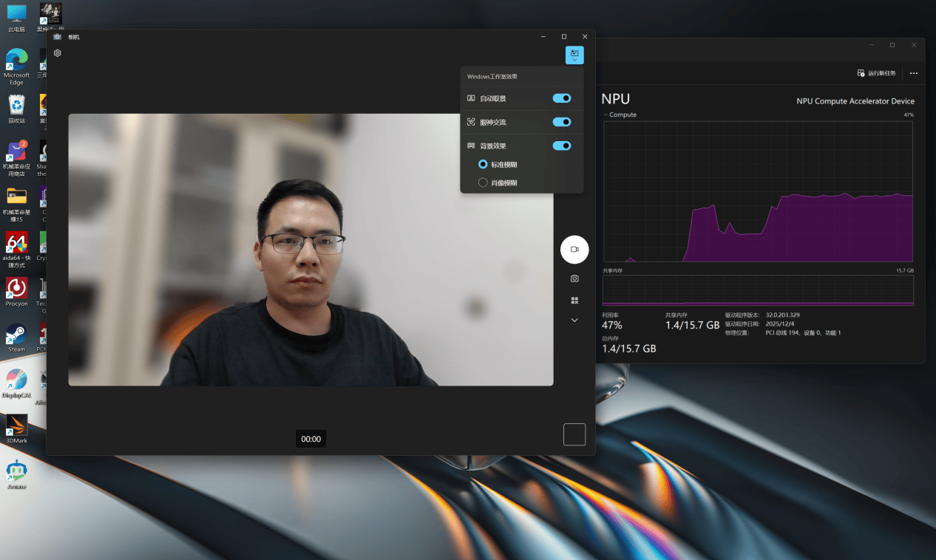This screenshot has width=936, height=560.
Task: Click 运行新任务 in Task Manager
Action: click(877, 73)
